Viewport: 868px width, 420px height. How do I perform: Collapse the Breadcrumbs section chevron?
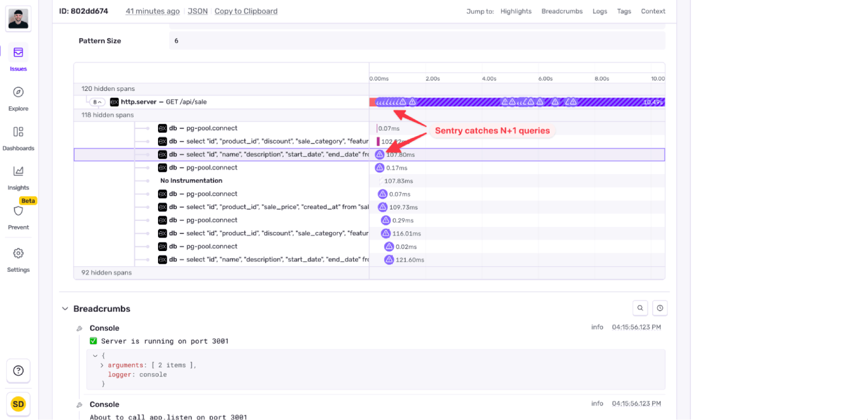(x=65, y=308)
